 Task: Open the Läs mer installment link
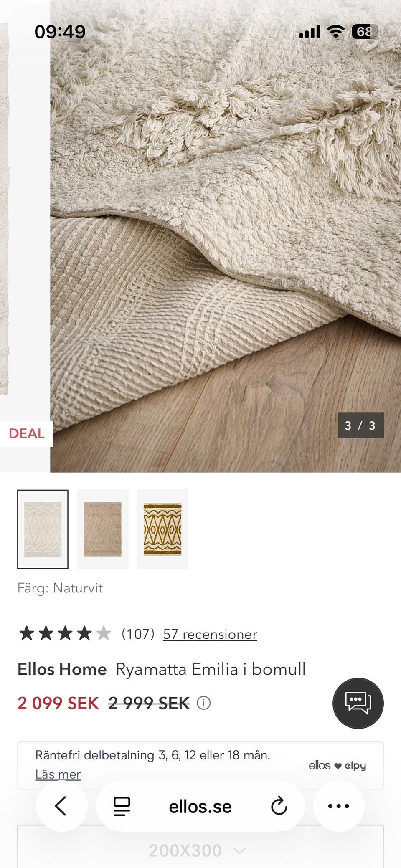click(x=58, y=774)
